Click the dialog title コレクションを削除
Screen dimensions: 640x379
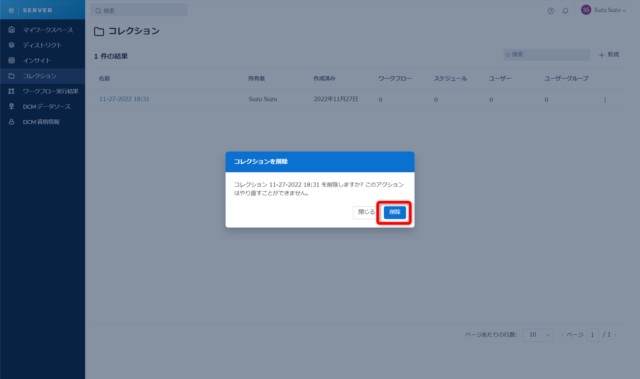click(260, 162)
